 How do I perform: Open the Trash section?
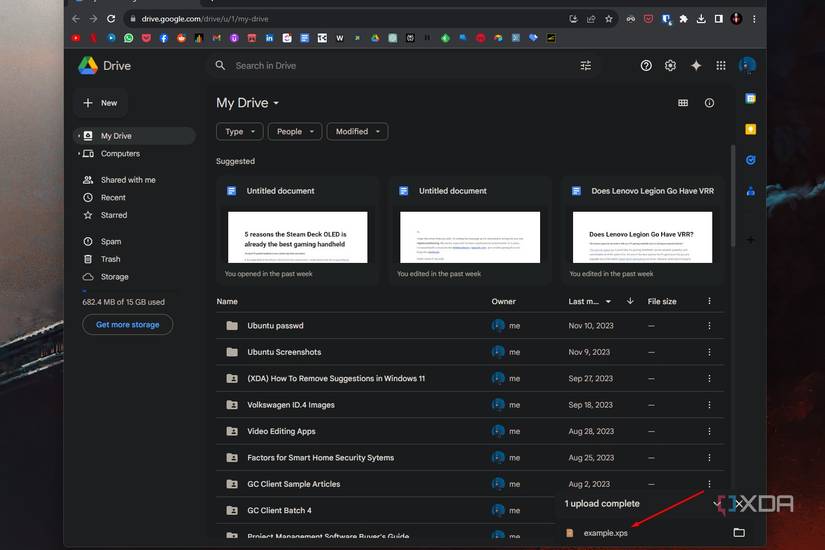(x=110, y=259)
